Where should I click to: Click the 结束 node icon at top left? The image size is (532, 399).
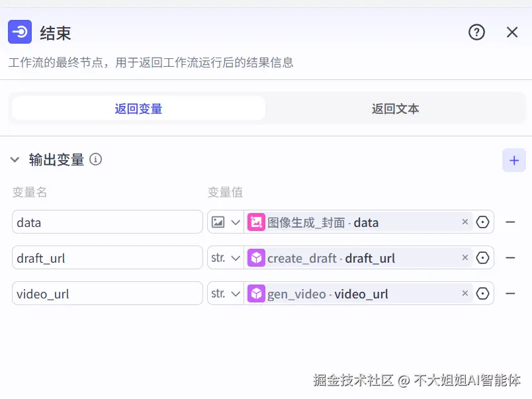click(x=20, y=32)
